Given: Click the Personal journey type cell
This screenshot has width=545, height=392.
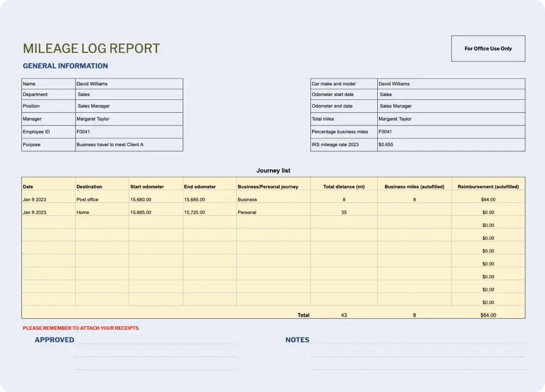Looking at the screenshot, I should point(273,213).
